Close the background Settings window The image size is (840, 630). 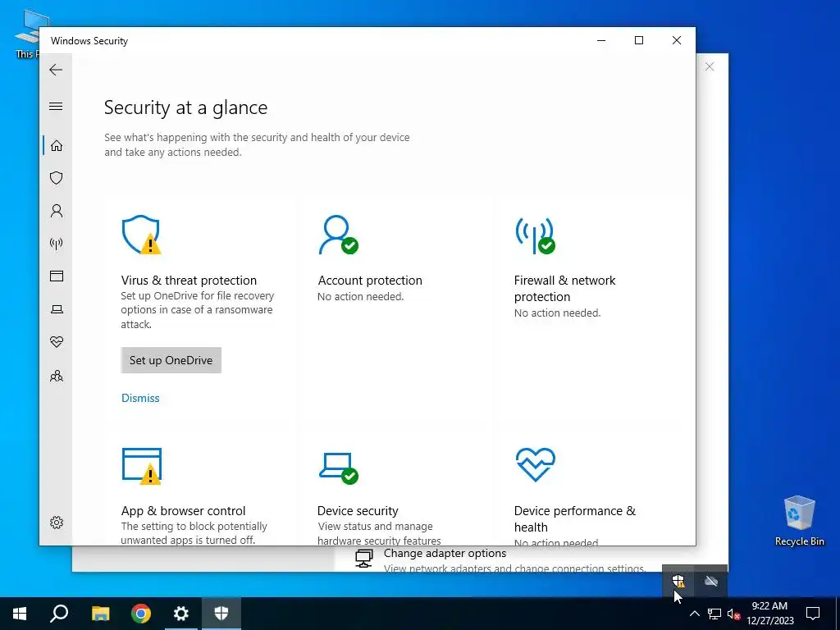710,66
